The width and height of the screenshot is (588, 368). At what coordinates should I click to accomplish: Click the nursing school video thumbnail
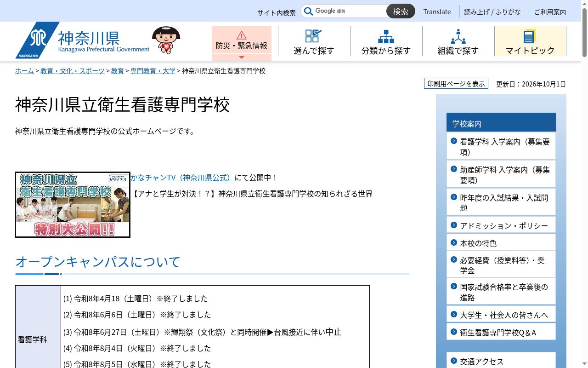pyautogui.click(x=73, y=205)
